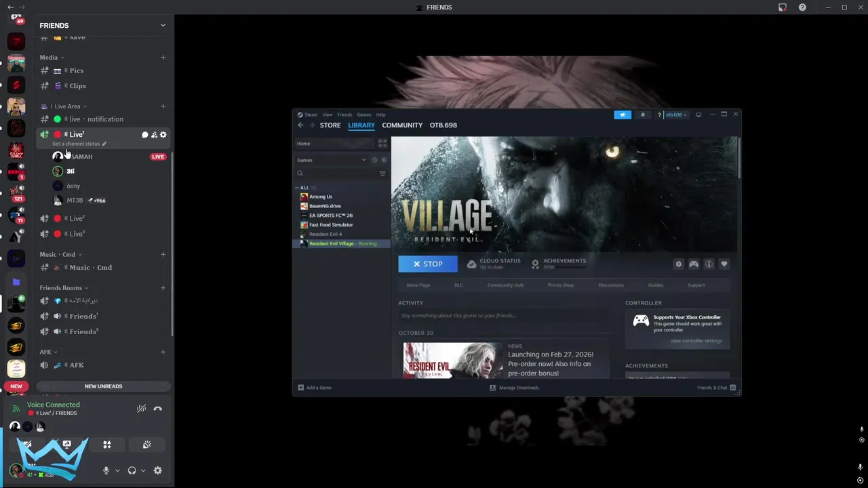The height and width of the screenshot is (488, 868).
Task: Open OTB.698 profile tab in Steam
Action: (x=443, y=125)
